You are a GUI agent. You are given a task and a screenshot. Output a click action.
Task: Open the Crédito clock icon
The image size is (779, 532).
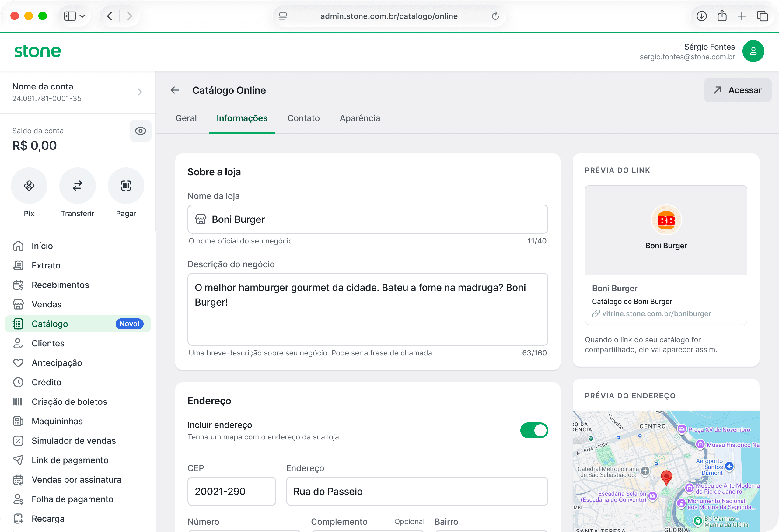18,382
